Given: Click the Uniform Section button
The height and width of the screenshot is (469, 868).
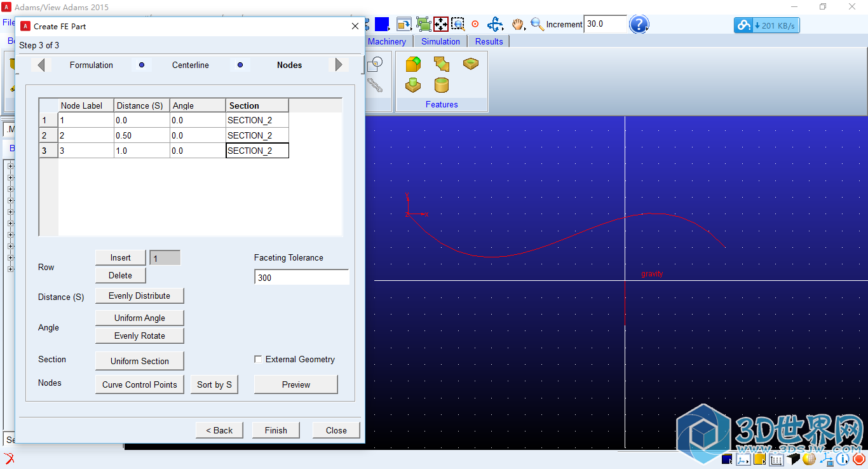Looking at the screenshot, I should tap(140, 361).
